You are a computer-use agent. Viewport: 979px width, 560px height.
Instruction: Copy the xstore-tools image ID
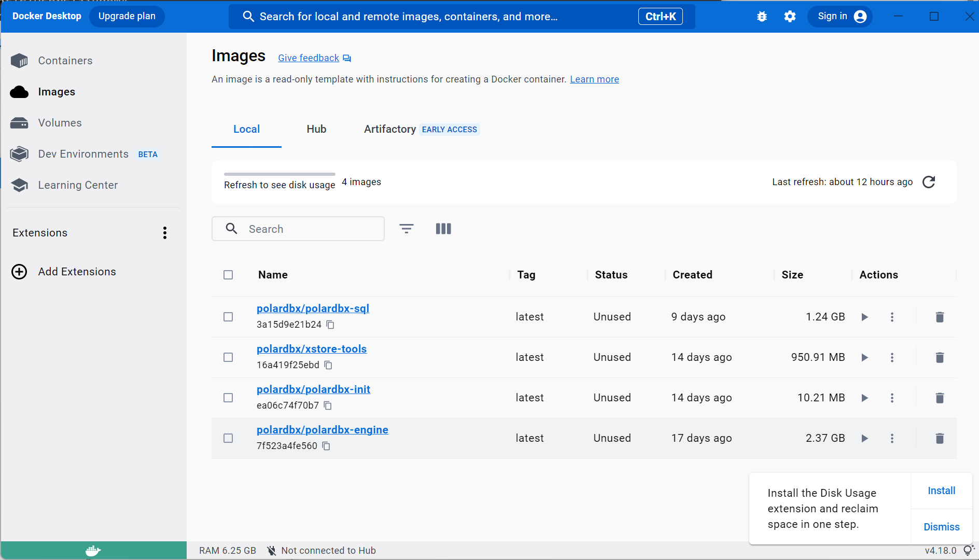tap(328, 365)
